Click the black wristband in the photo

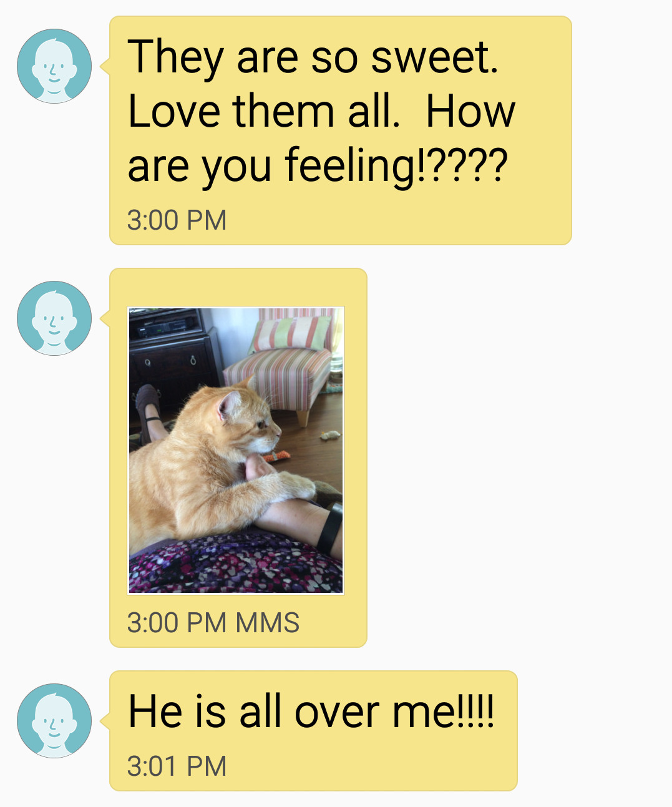[x=330, y=527]
